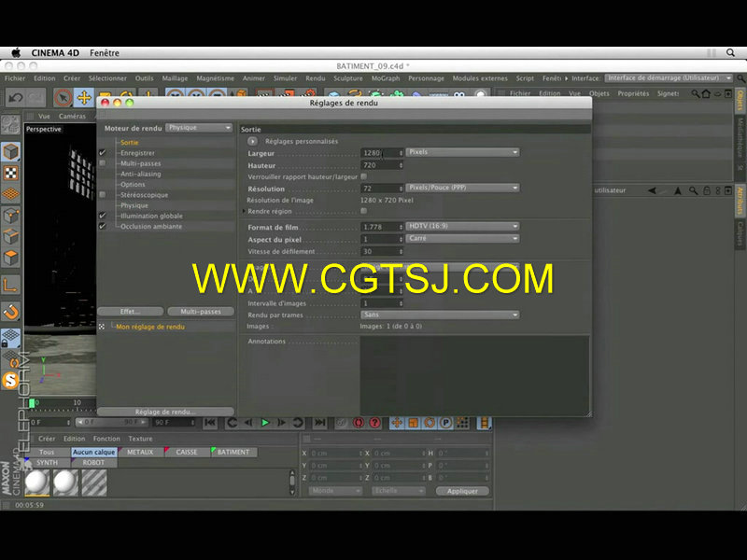Image resolution: width=747 pixels, height=560 pixels.
Task: Step to next frame
Action: coord(282,423)
